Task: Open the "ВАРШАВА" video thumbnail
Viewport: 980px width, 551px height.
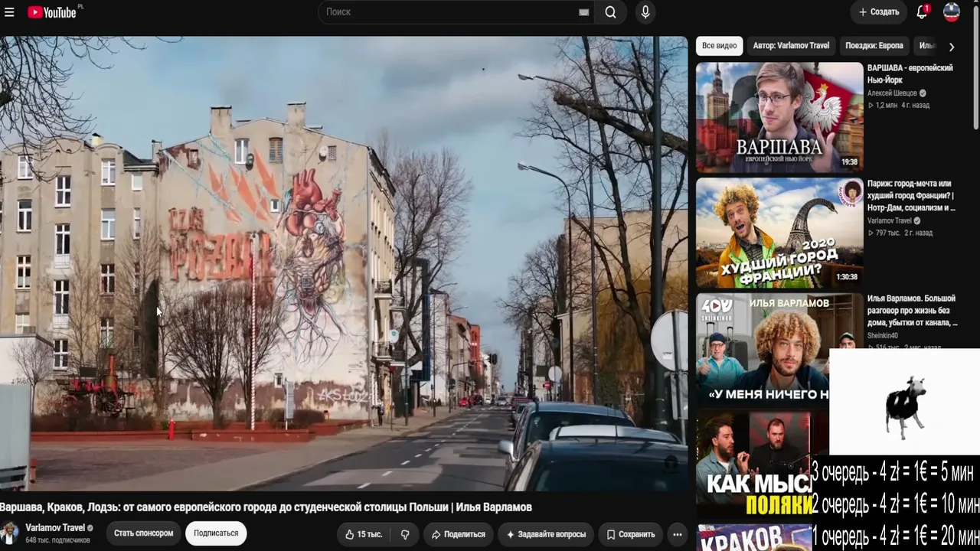Action: pyautogui.click(x=779, y=117)
